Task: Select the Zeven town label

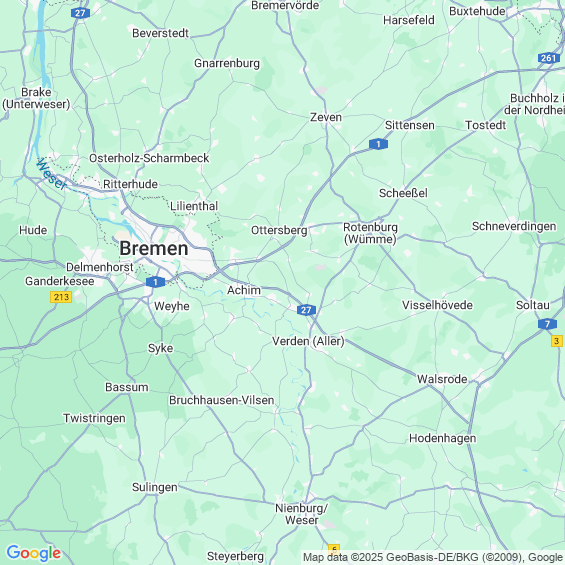Action: 326,117
